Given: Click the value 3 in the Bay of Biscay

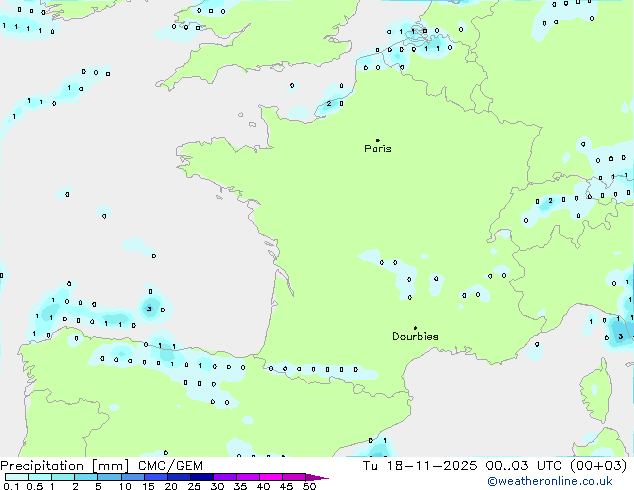Looking at the screenshot, I should (x=149, y=309).
